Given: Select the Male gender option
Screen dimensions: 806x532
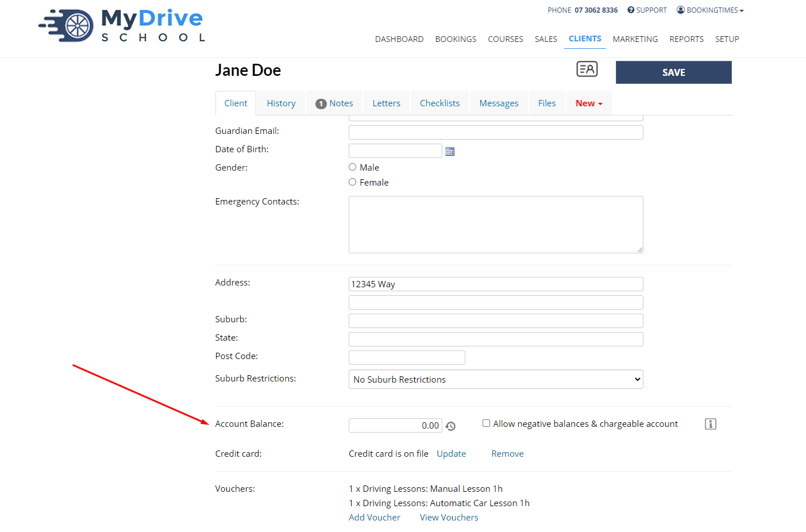Looking at the screenshot, I should (353, 167).
